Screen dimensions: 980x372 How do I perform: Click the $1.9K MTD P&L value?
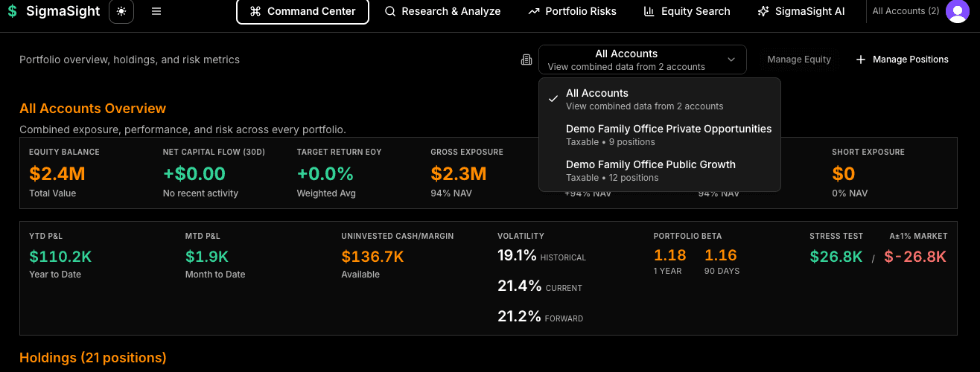click(x=207, y=257)
